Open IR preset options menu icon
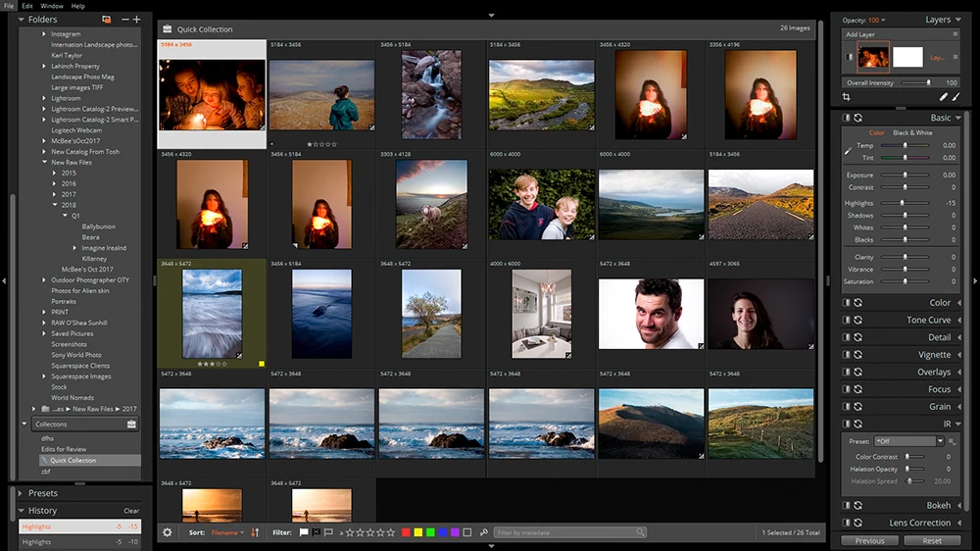980x551 pixels. coord(952,441)
